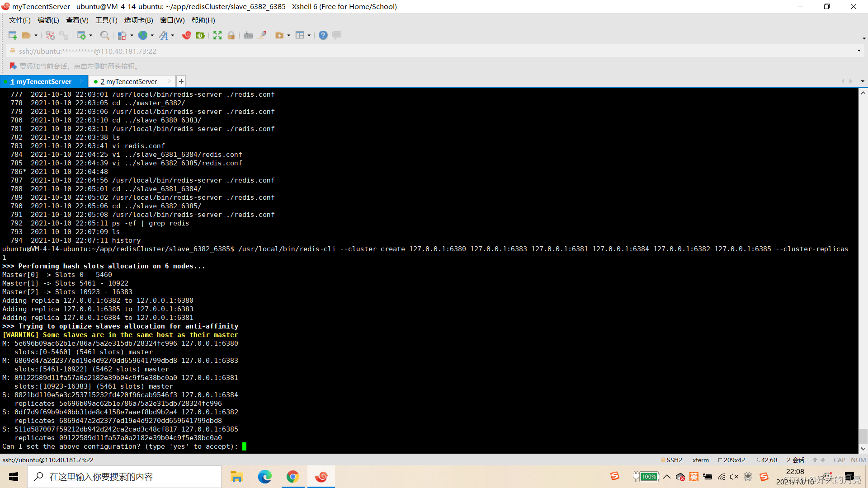Click the Reconnect chain-link icon

point(64,35)
